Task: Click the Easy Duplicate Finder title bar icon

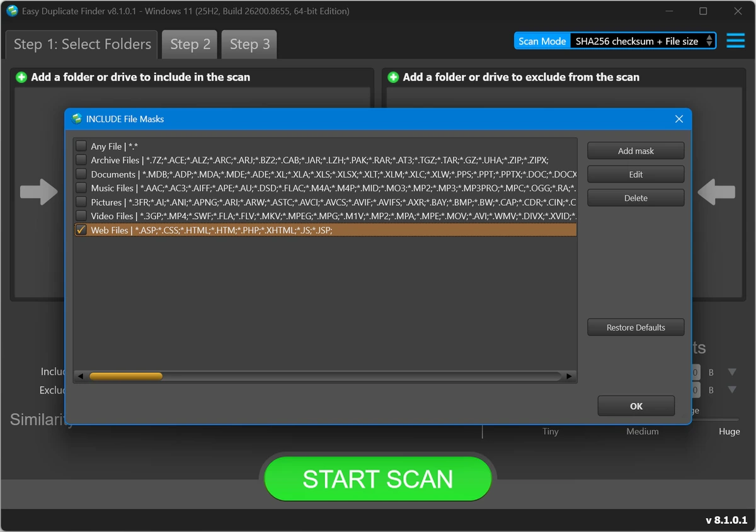Action: click(12, 11)
